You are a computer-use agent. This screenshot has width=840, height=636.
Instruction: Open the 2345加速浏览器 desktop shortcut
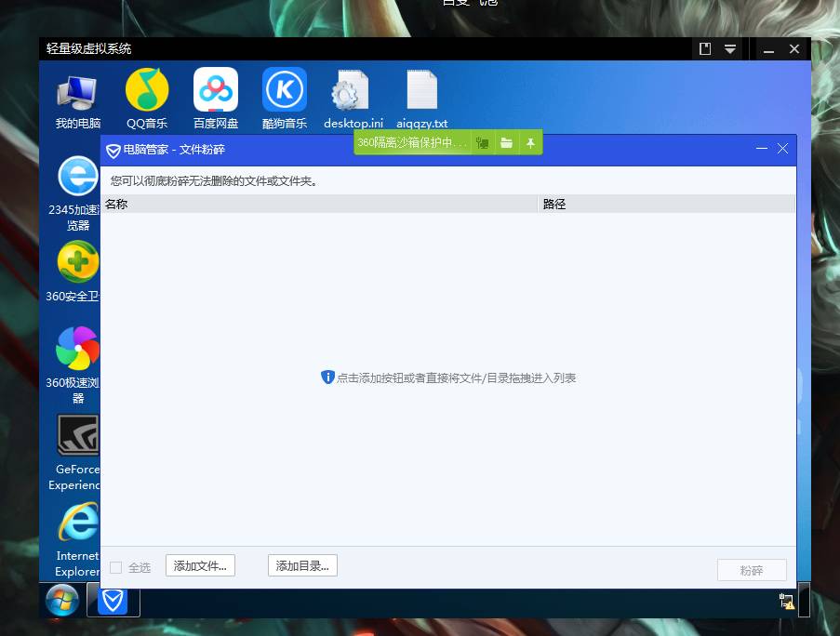coord(76,177)
